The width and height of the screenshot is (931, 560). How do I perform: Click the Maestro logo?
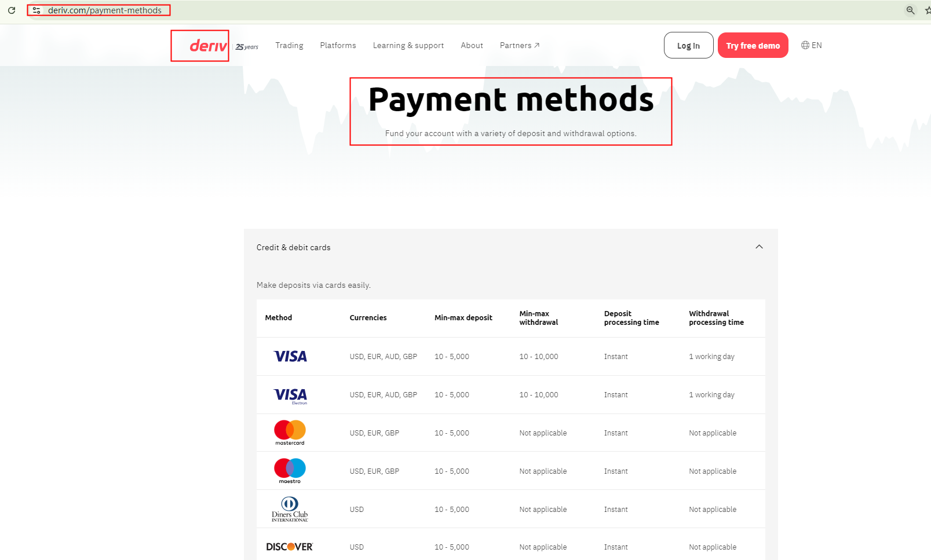point(290,471)
